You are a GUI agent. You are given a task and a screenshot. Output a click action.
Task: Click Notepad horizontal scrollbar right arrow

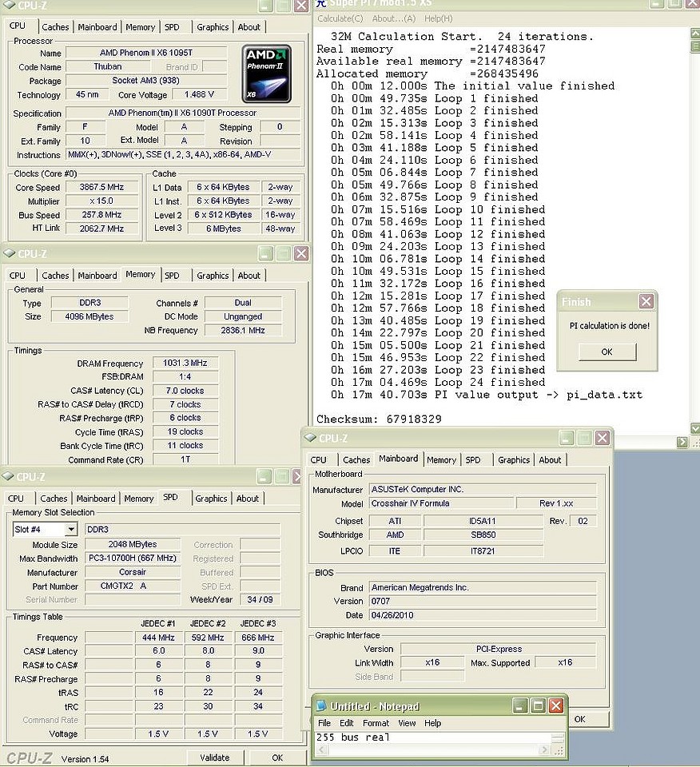coord(544,749)
